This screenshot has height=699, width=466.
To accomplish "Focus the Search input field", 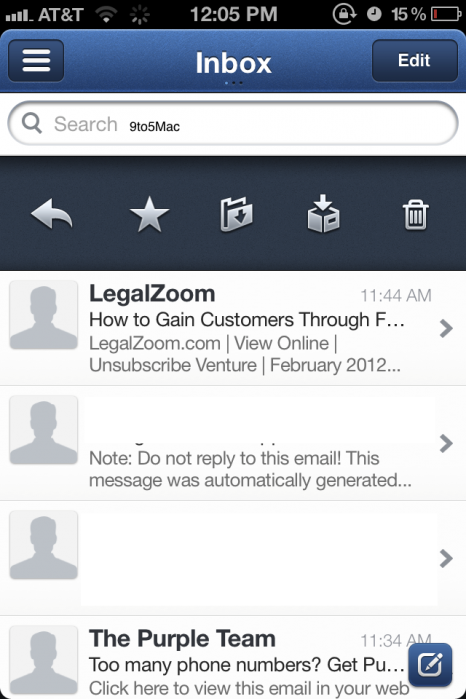I will 233,123.
